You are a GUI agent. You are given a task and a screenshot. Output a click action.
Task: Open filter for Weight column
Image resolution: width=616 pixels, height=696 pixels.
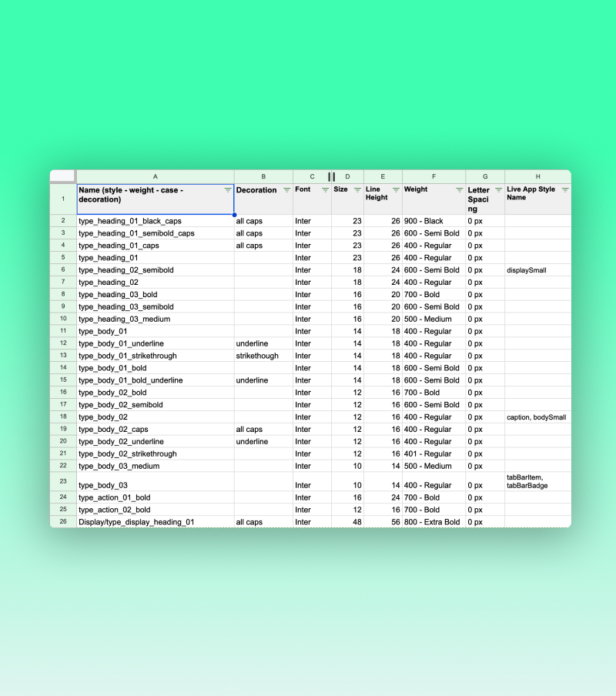tap(460, 190)
